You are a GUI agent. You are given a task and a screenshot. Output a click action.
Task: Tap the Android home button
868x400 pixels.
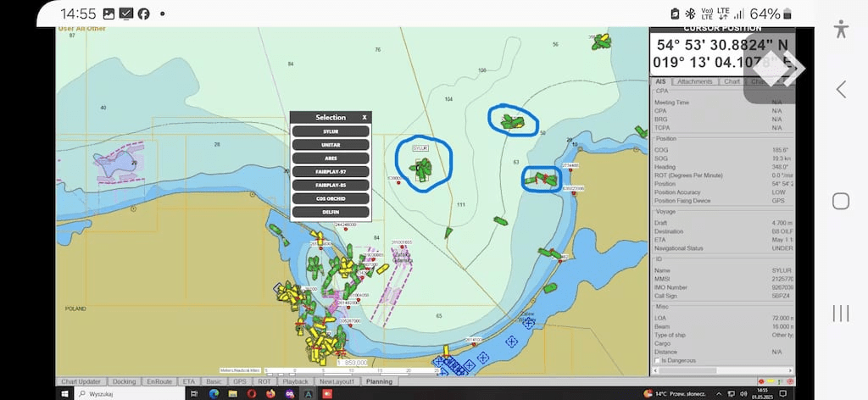pyautogui.click(x=840, y=201)
